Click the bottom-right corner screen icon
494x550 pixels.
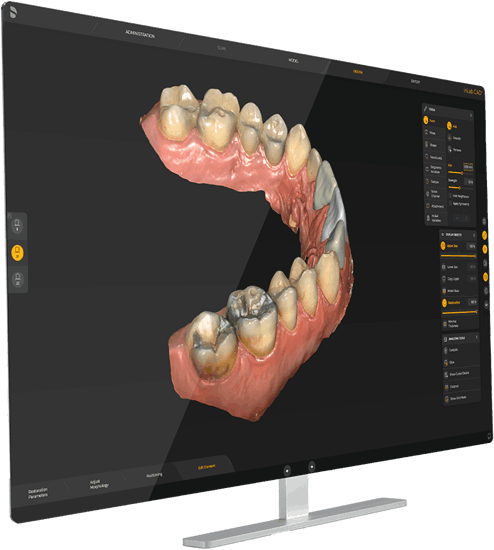click(489, 436)
